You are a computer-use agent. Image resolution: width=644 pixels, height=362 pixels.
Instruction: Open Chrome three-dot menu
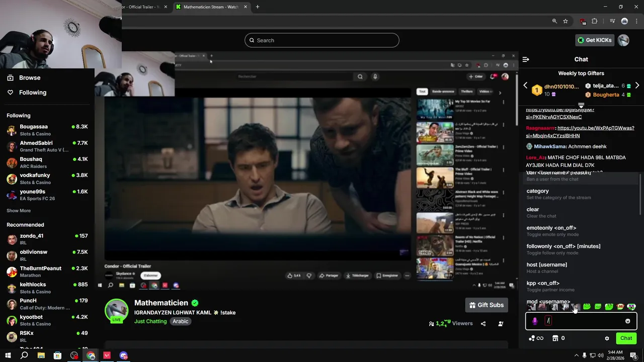(x=636, y=21)
